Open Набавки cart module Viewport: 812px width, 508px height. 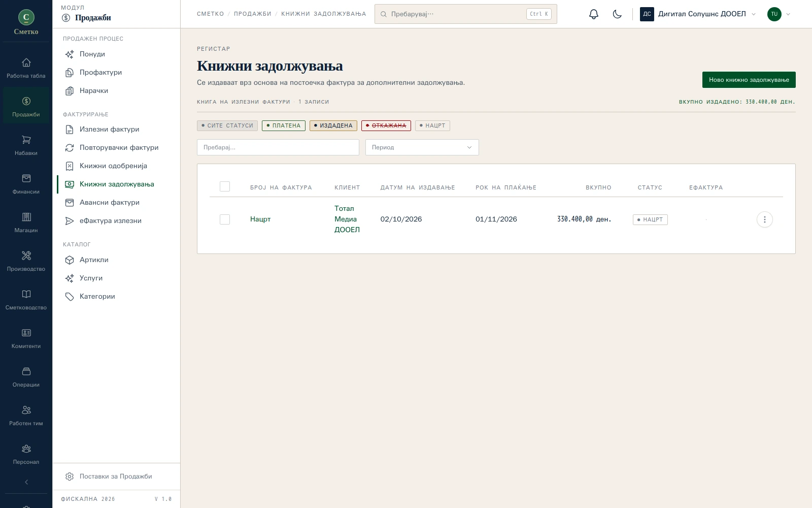pos(26,145)
